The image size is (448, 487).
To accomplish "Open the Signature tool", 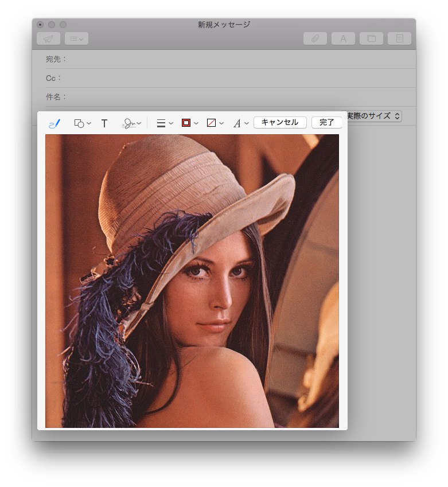I will tap(128, 123).
